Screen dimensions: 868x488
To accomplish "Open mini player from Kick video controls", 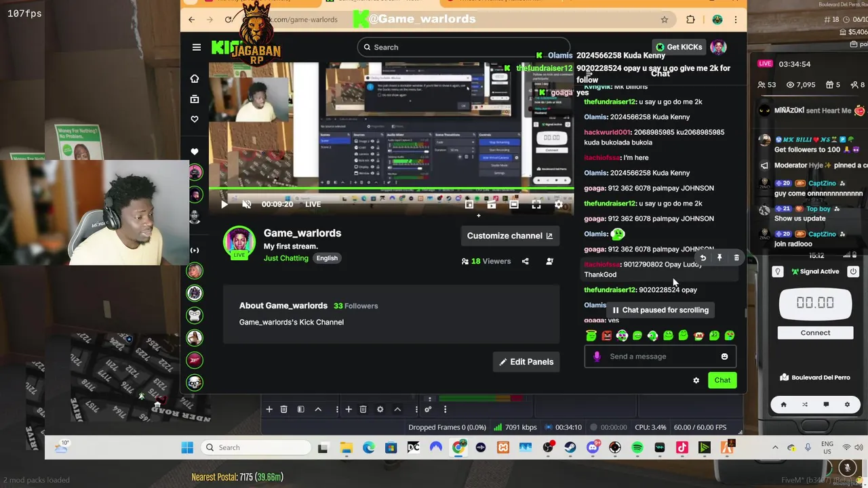I will pos(469,204).
